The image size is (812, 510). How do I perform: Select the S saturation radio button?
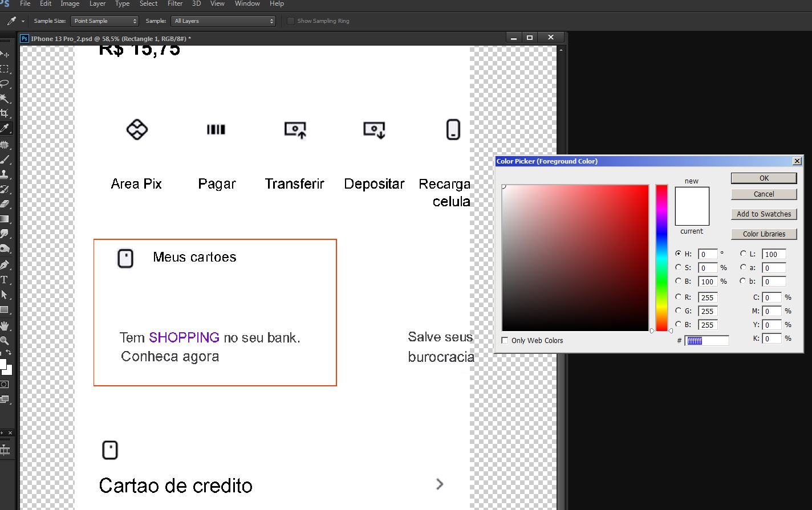pyautogui.click(x=679, y=267)
